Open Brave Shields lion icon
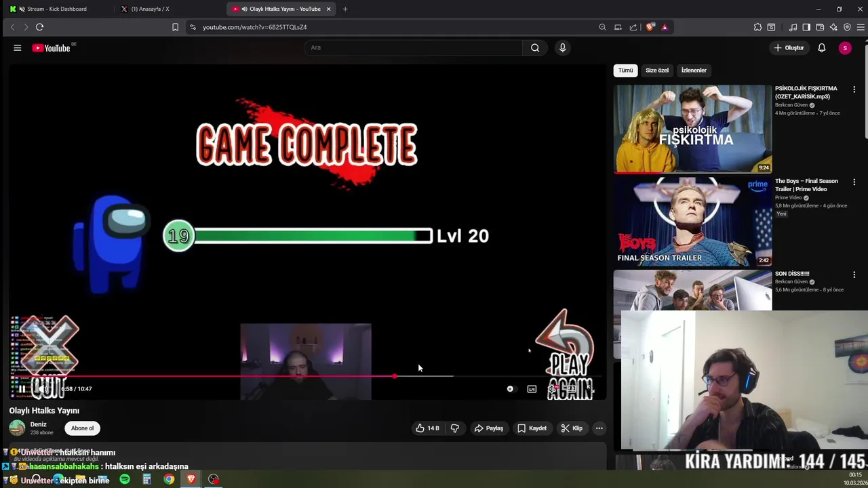Viewport: 868px width, 488px height. pyautogui.click(x=650, y=27)
